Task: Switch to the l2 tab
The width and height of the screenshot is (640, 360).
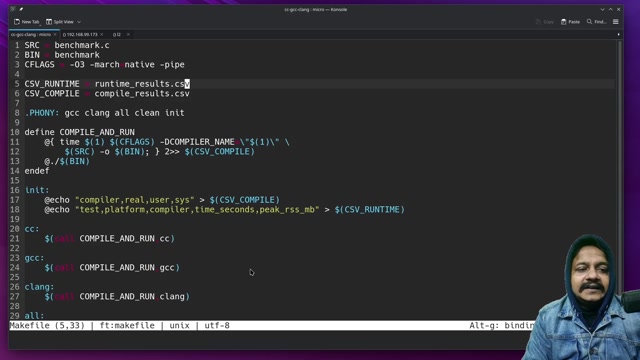Action: point(117,35)
